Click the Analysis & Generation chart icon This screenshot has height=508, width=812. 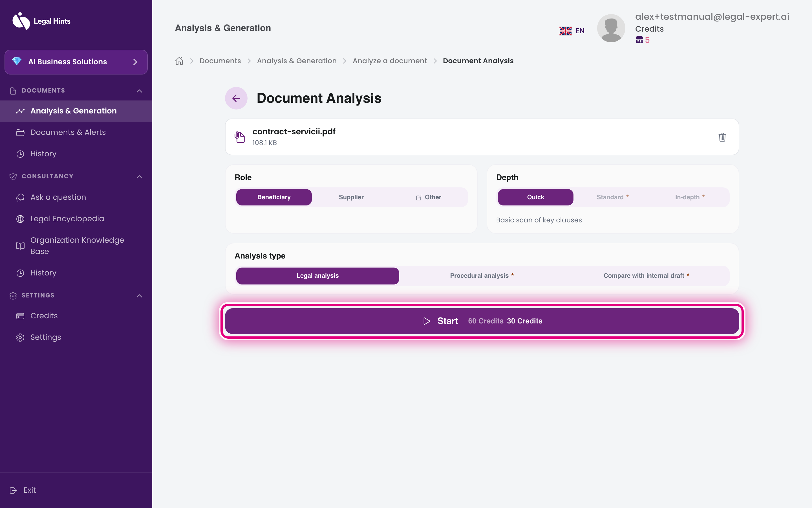[21, 111]
